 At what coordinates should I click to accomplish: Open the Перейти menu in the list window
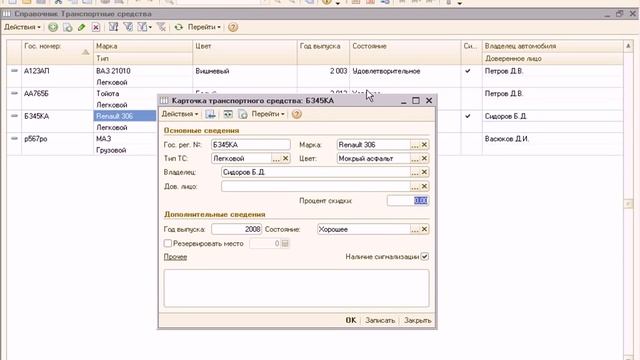(204, 27)
